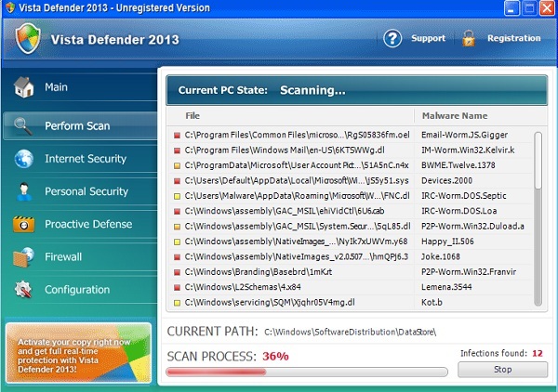This screenshot has height=392, width=558.
Task: Select the P2P-Worm.Win32.Duload.a entry
Action: 472,227
